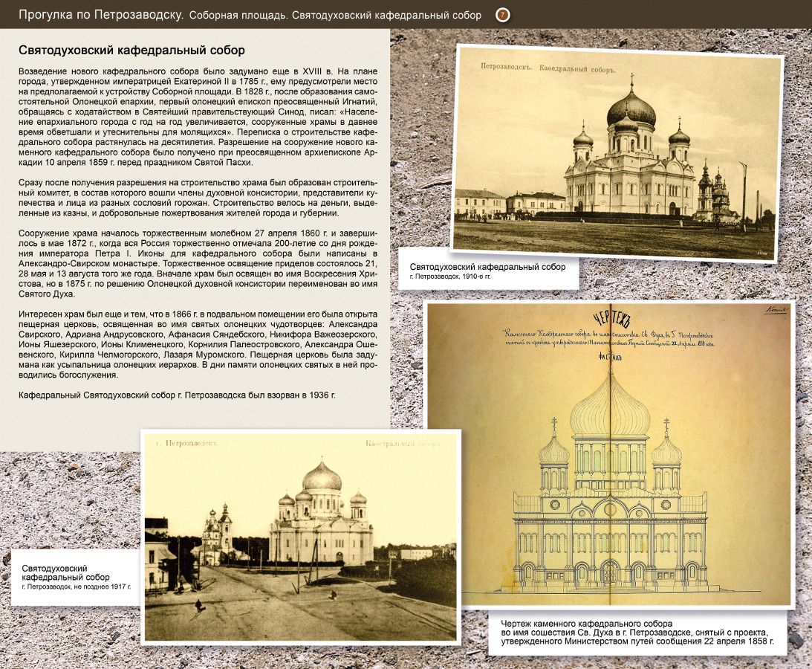Click the sentence ending "был взорван в 1936 г."

point(177,395)
